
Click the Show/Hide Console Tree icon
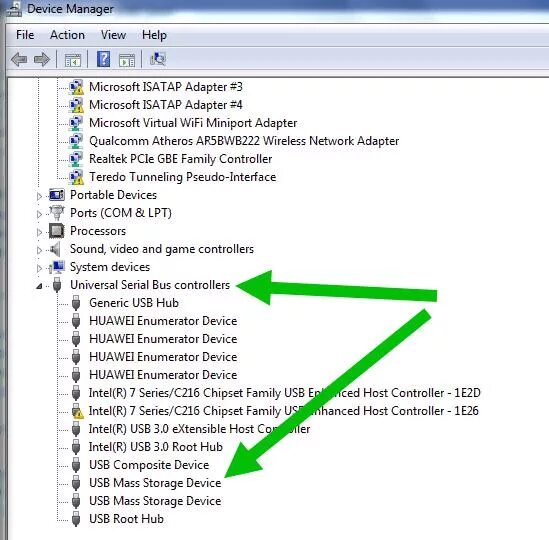click(73, 60)
